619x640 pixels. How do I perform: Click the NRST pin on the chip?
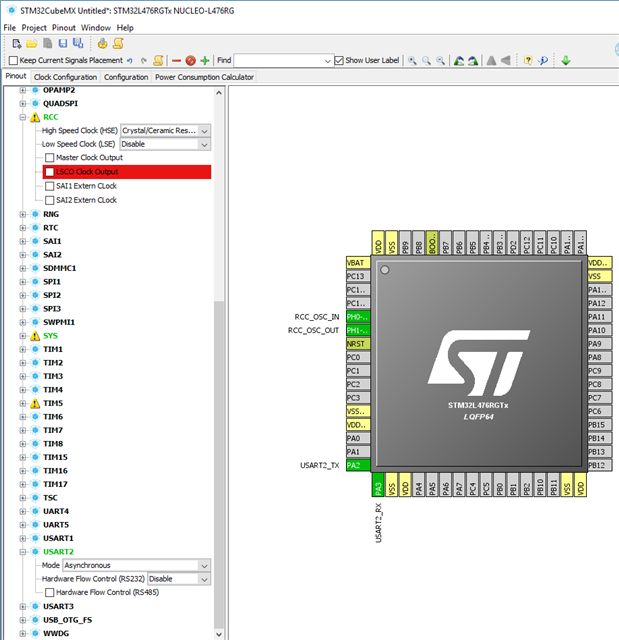click(x=357, y=343)
